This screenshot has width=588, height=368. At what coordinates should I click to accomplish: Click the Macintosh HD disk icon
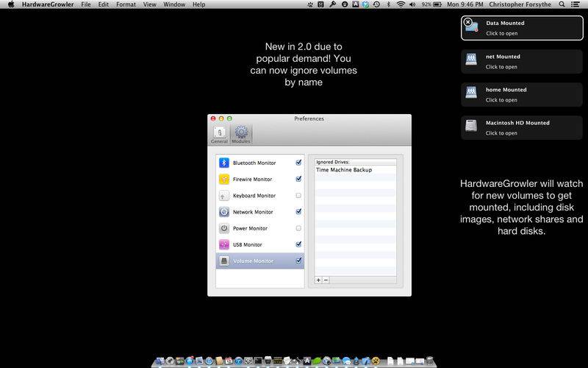tap(471, 125)
